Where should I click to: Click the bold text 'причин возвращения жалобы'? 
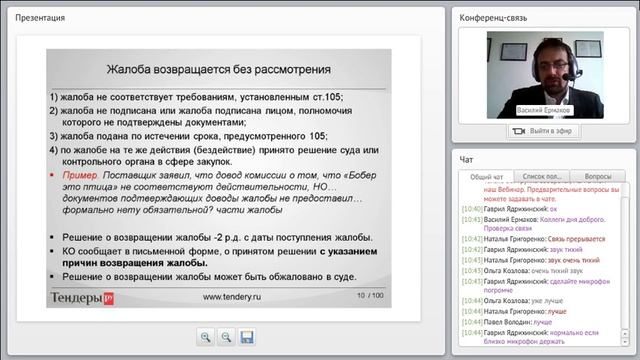135,263
